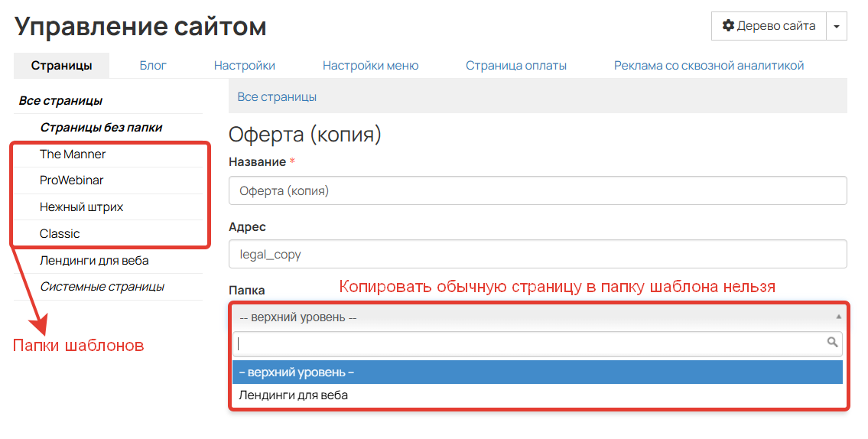Open the ProWebinar template folder
This screenshot has height=439, width=868.
(x=71, y=180)
